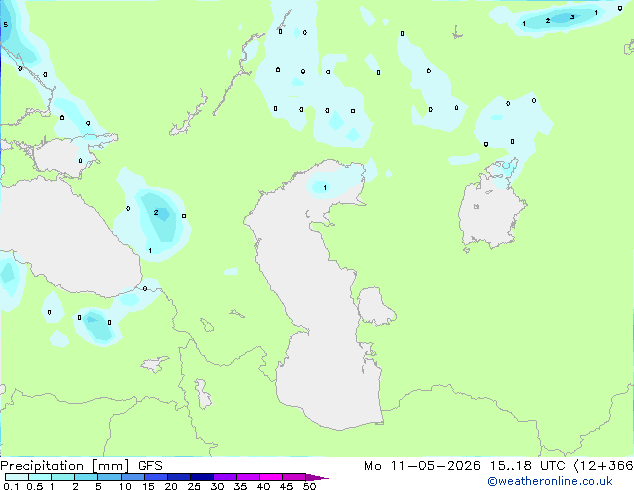
Task: Pick the blue legend swatch above 15
Action: [x=156, y=477]
